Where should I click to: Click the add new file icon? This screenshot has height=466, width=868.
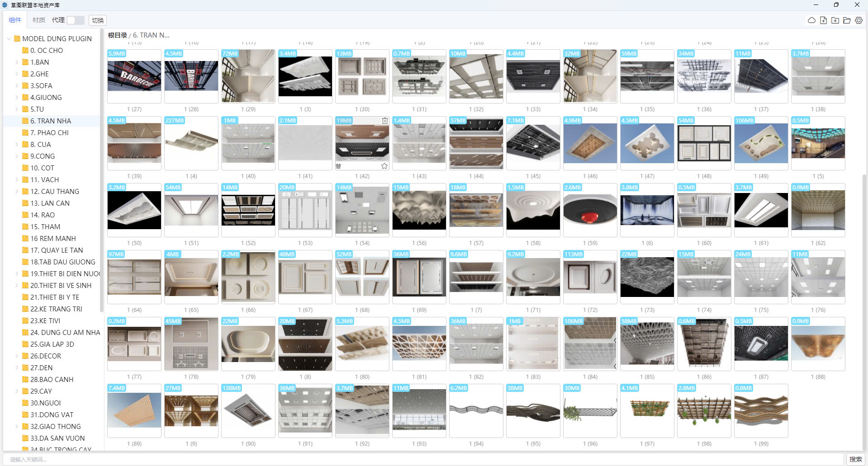click(x=823, y=20)
